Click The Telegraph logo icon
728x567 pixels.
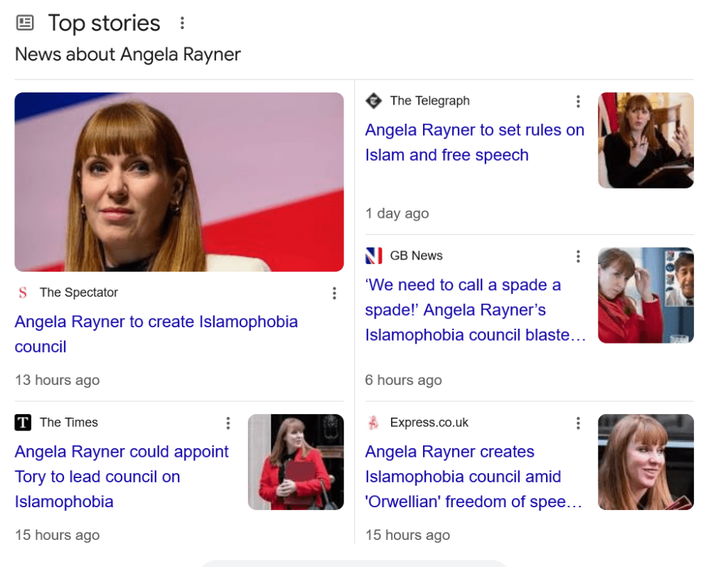point(373,101)
